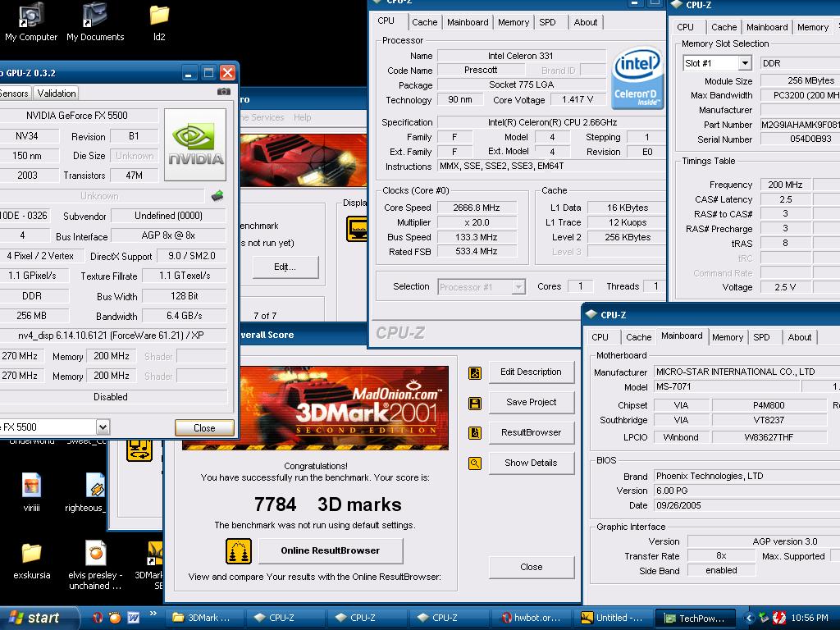
Task: Click the Edit Description icon in 3DMark
Action: [475, 373]
